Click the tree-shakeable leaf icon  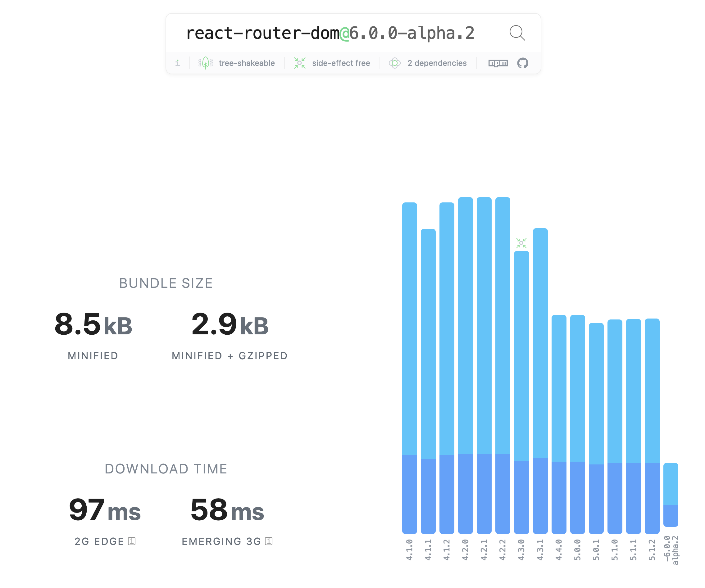pyautogui.click(x=205, y=63)
